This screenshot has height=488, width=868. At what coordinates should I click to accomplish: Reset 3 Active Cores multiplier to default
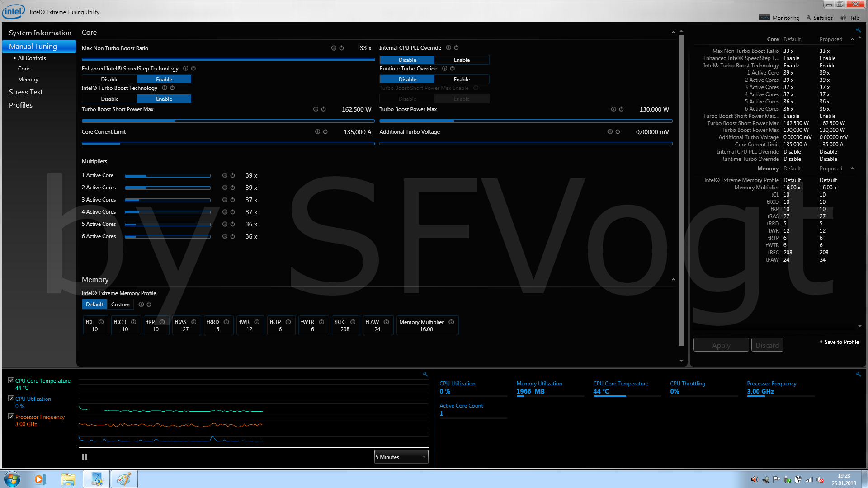233,200
